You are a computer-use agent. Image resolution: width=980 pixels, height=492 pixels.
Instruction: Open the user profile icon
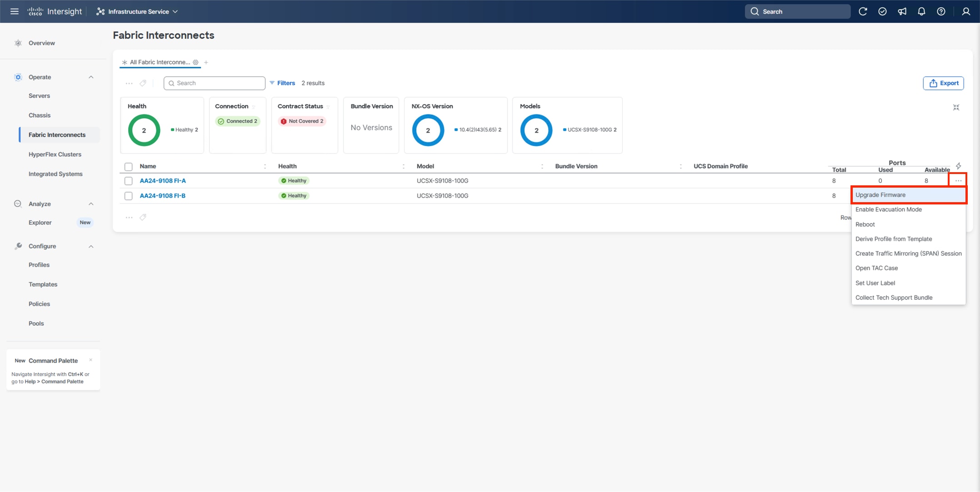966,11
